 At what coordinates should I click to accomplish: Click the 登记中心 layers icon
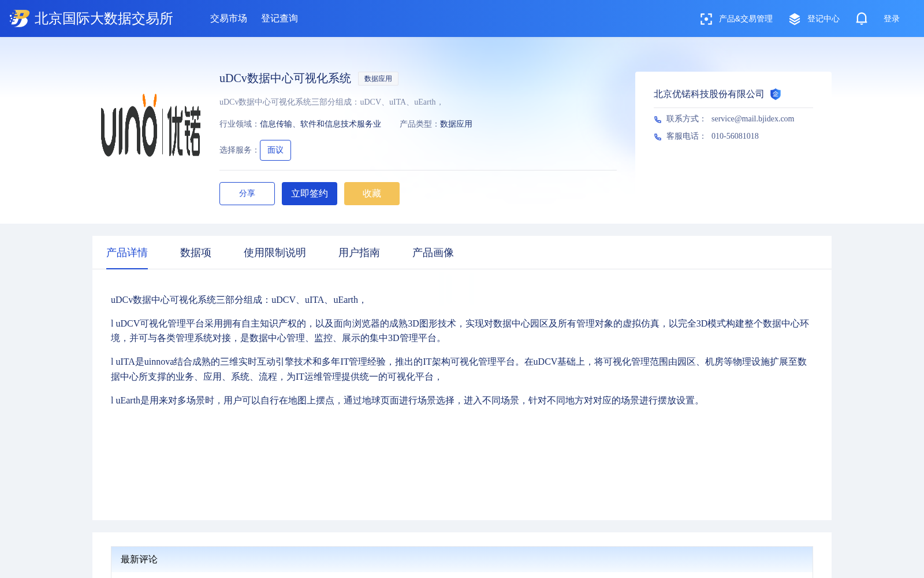tap(795, 19)
